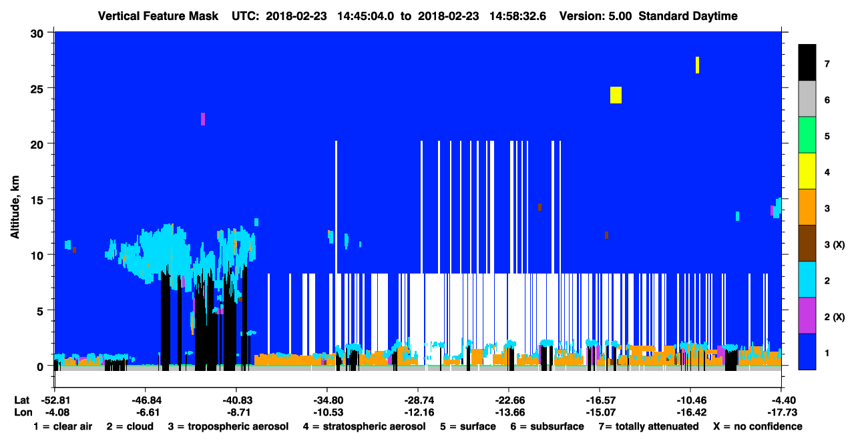Viewport: 868px width, 445px height.
Task: Click the magenta mark near 22 km altitude
Action: (203, 119)
